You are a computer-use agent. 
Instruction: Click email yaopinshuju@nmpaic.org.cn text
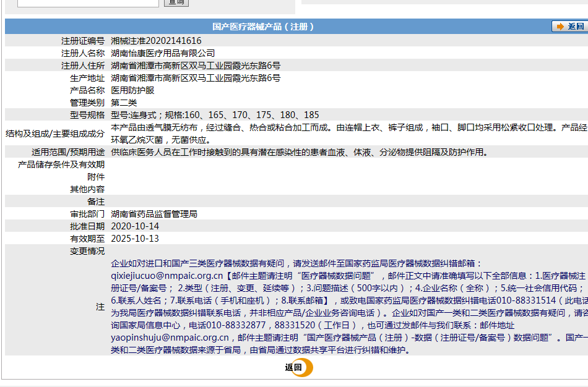tap(170, 338)
